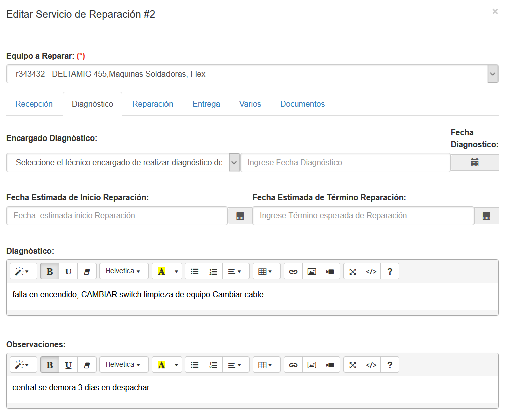
Task: Switch to the Reparación tab
Action: 152,104
